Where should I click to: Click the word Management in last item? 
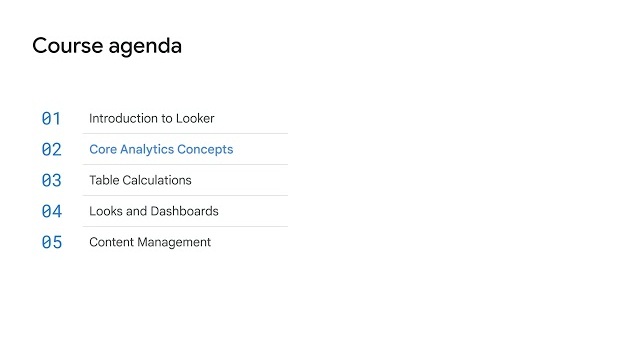174,242
